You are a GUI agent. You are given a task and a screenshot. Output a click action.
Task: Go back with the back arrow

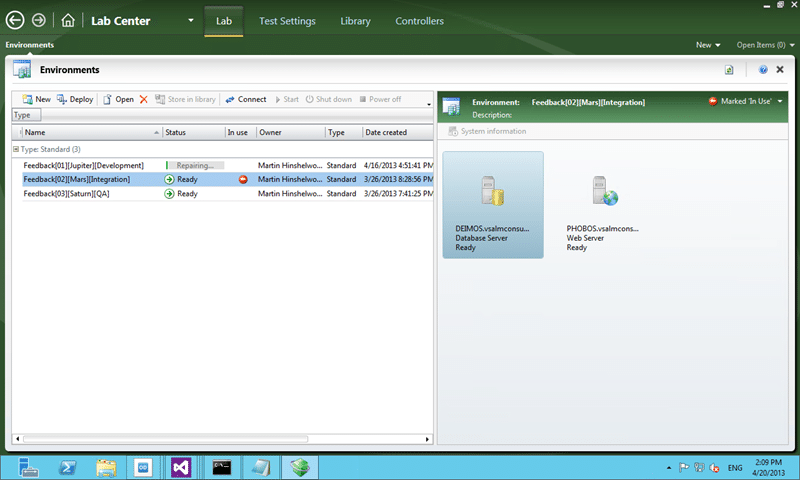[15, 20]
